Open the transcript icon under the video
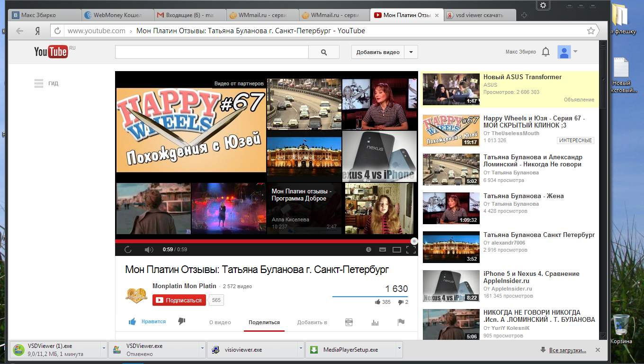Screen dimensions: 644x364 349,322
